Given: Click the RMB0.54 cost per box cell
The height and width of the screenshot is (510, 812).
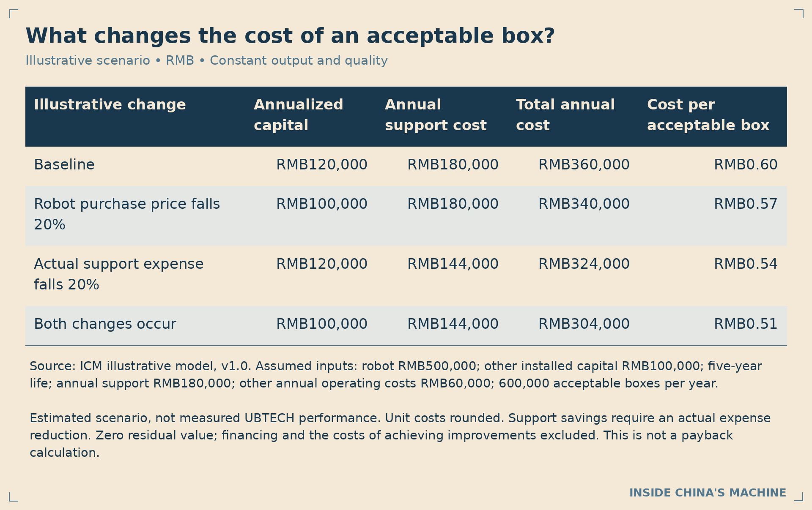Looking at the screenshot, I should pyautogui.click(x=746, y=264).
